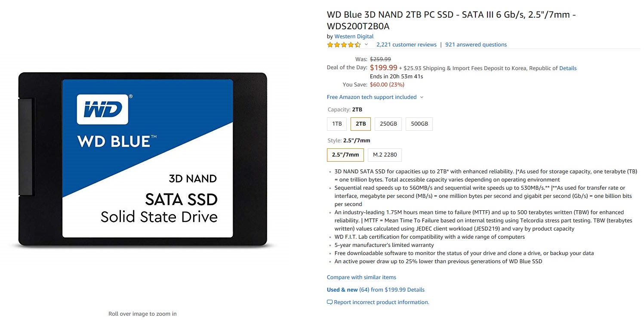Screen dimensions: 644x323
Task: Select the 2.5"/7mm style option
Action: pos(345,155)
